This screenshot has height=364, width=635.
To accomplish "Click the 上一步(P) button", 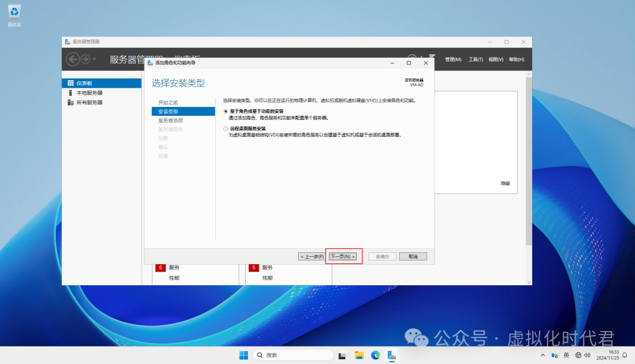I will click(312, 256).
